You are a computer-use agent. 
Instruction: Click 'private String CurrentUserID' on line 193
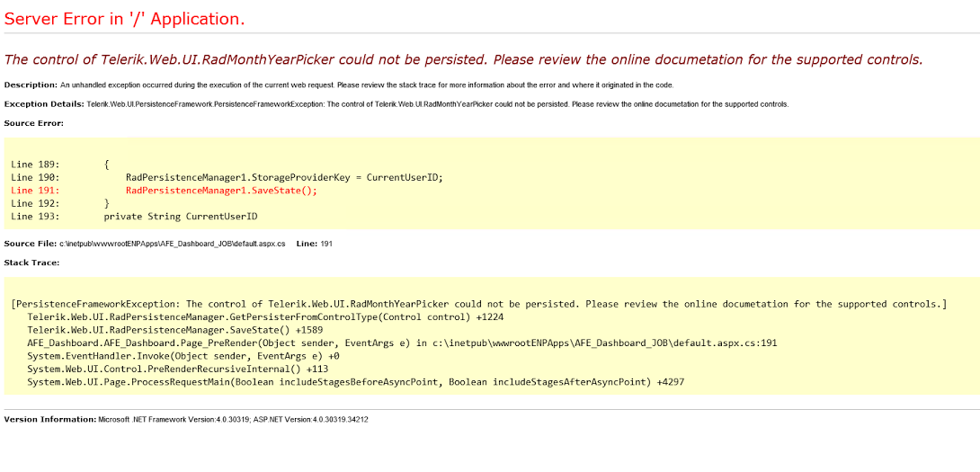181,217
